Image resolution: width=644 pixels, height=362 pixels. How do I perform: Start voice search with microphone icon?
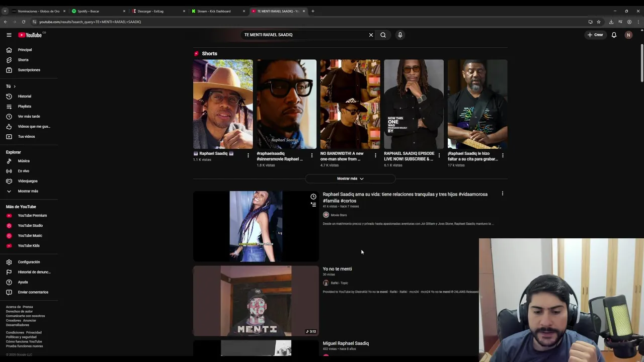click(x=400, y=35)
